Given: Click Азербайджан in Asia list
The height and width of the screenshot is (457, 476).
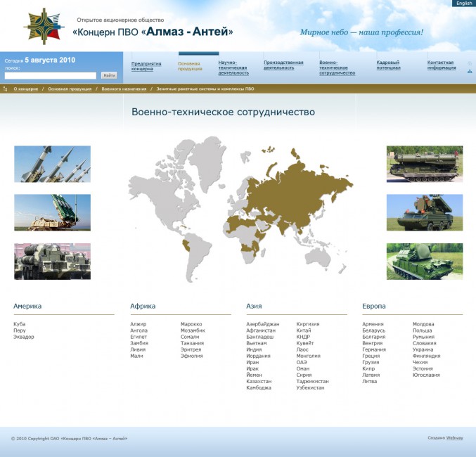Looking at the screenshot, I should (262, 324).
